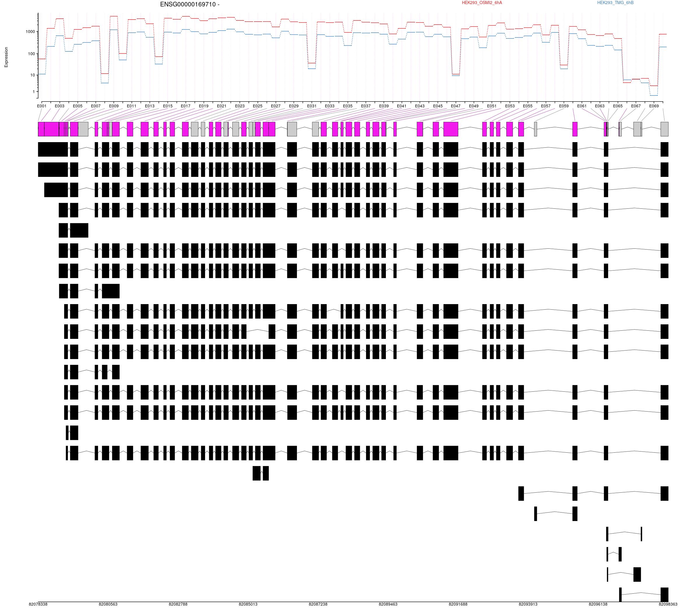The image size is (700, 610).
Task: Click the 100 y-axis tick label
Action: pyautogui.click(x=32, y=54)
